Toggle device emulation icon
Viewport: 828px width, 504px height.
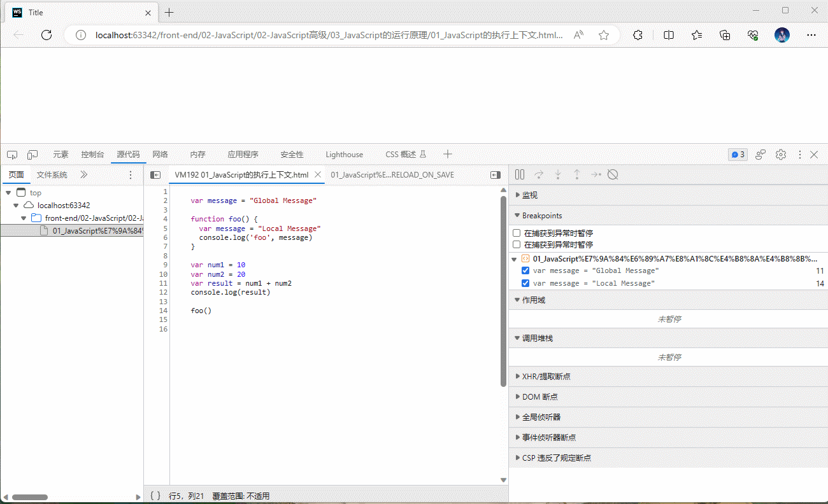[32, 155]
